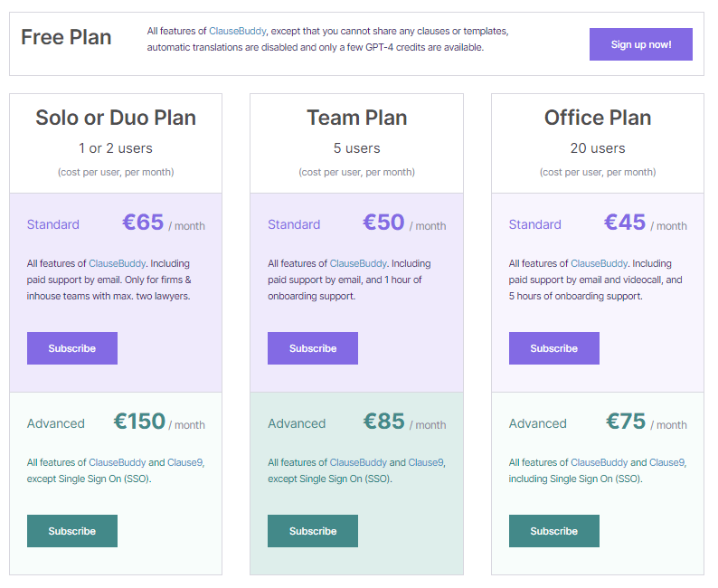Open ClauseBuddy link in Team Advanced description

(x=358, y=462)
